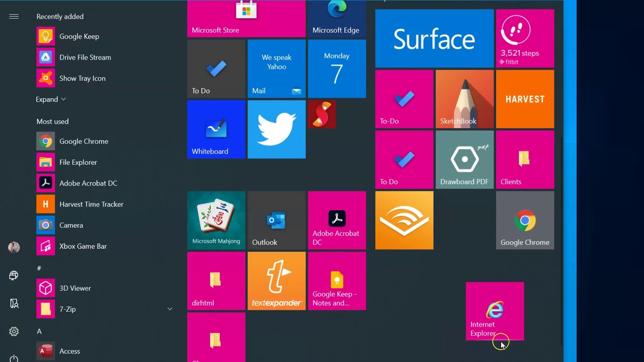Expand the 7-Zip folder chevron

point(170,309)
